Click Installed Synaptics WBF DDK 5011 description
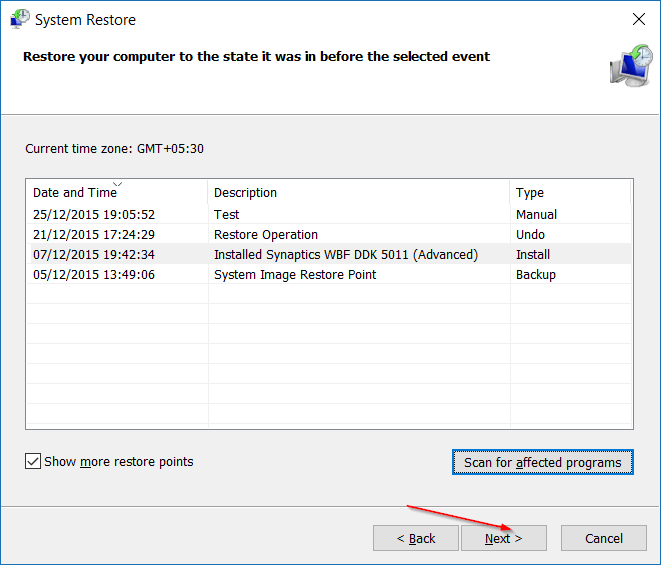 (x=346, y=254)
